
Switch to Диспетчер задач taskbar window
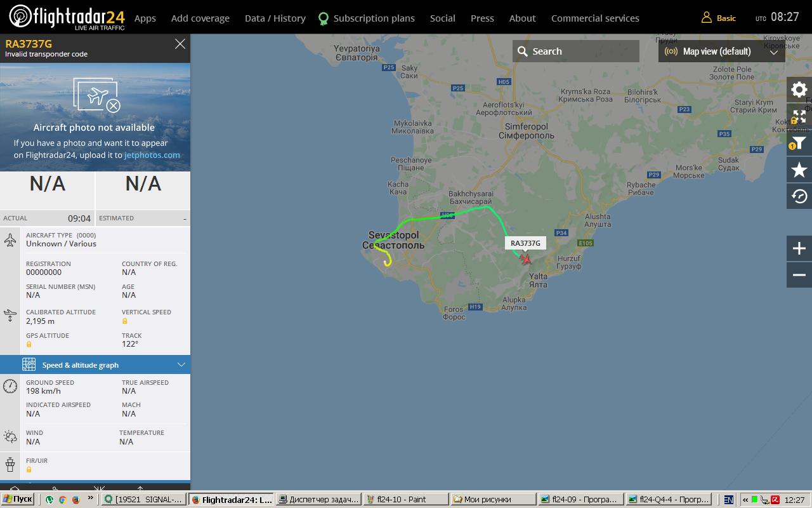(x=318, y=500)
